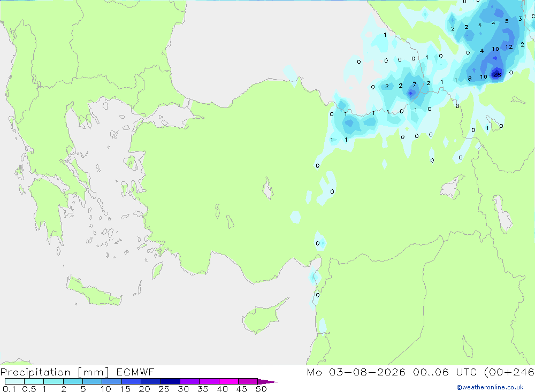Click the '35' legend label
Viewport: 535px width, 392px height.
click(x=203, y=389)
